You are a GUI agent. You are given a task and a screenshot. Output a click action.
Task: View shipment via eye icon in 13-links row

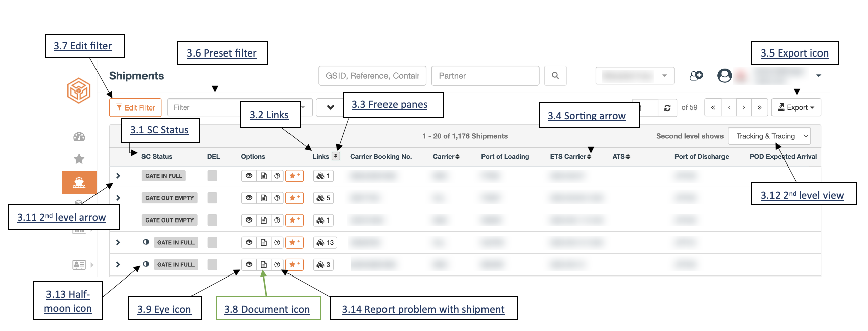point(249,242)
